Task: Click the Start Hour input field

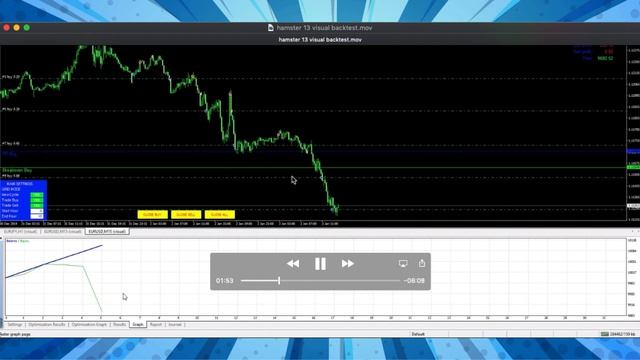Action: pos(37,211)
